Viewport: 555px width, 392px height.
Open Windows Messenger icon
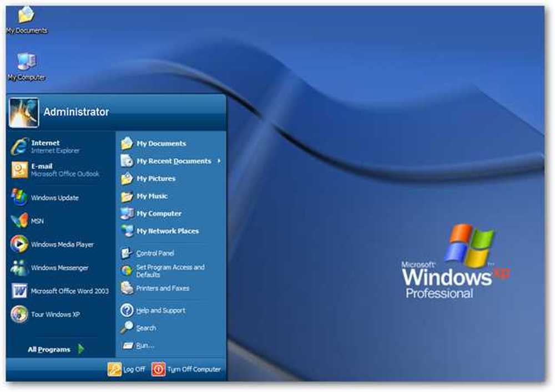click(x=19, y=268)
